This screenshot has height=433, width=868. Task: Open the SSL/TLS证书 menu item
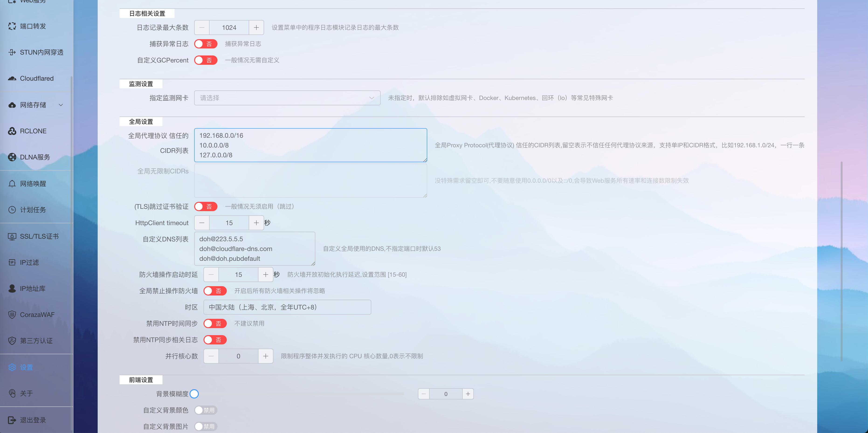tap(39, 236)
